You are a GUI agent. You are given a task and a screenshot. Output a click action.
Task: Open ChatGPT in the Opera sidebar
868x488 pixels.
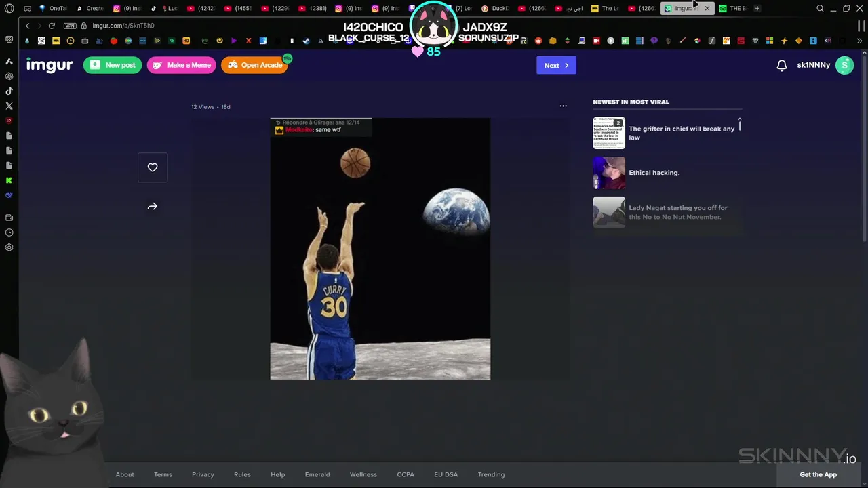pyautogui.click(x=9, y=76)
